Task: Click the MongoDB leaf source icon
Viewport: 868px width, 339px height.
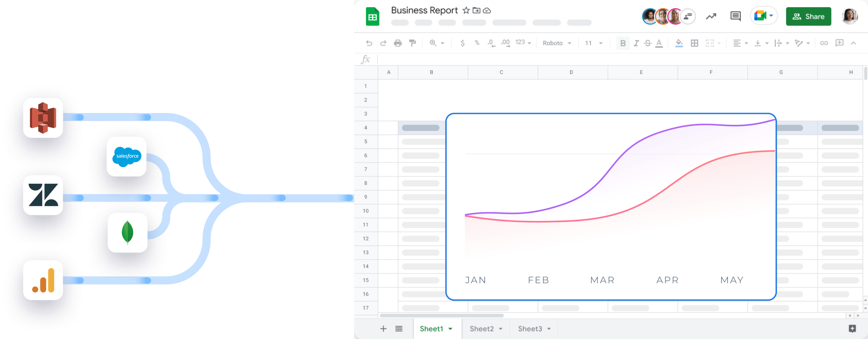Action: 127,233
